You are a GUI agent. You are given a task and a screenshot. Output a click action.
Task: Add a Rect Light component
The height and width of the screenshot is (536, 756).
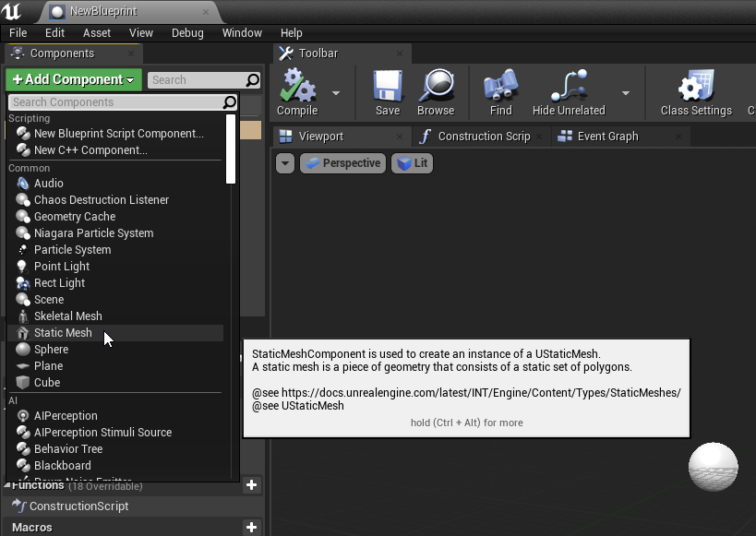(x=115, y=283)
